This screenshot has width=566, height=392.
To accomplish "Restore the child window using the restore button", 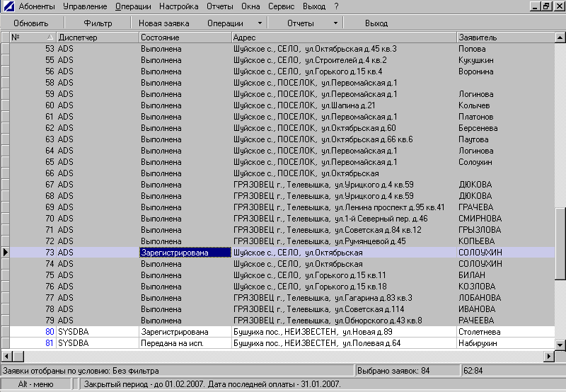I will click(545, 6).
